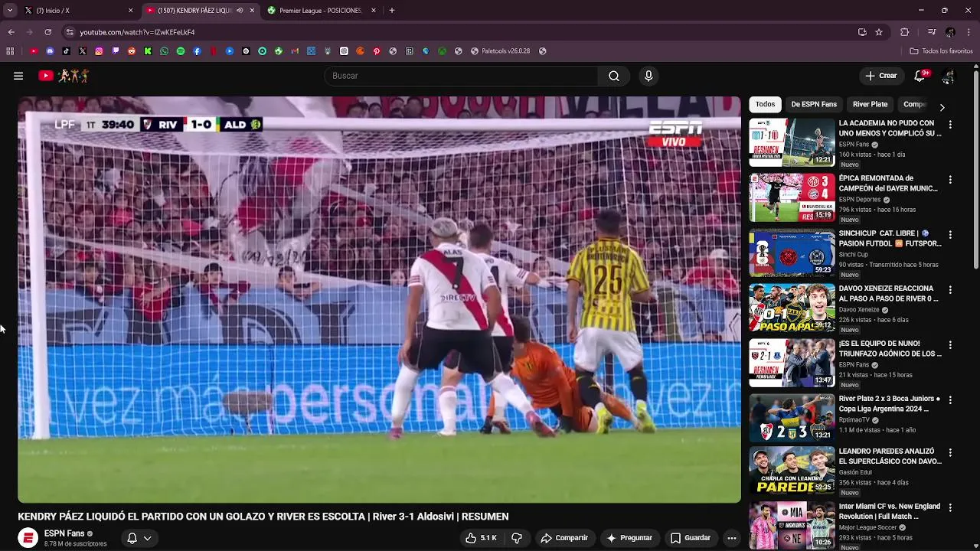Open the Spotify bookmark icon
The height and width of the screenshot is (551, 980).
click(181, 51)
